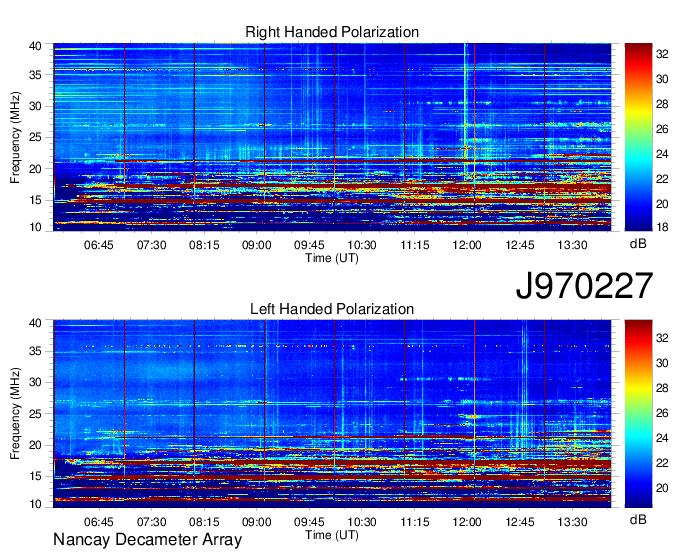Click "10:30" tick on right-handed plot time axis
This screenshot has height=552, width=680.
(362, 245)
